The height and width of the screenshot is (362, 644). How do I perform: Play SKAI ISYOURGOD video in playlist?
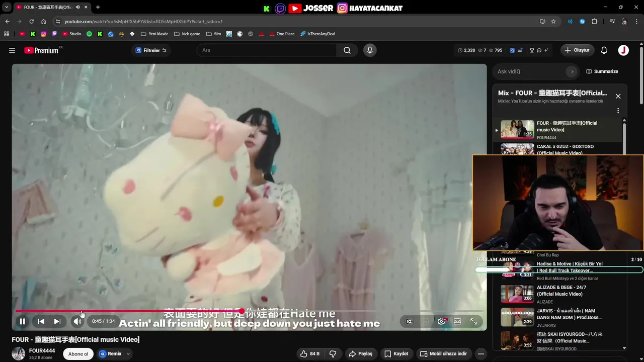click(558, 341)
